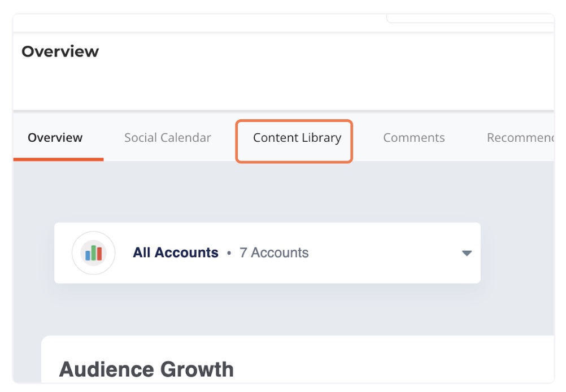Open the partially visible Recommendations tab
566x392 pixels.
point(520,138)
